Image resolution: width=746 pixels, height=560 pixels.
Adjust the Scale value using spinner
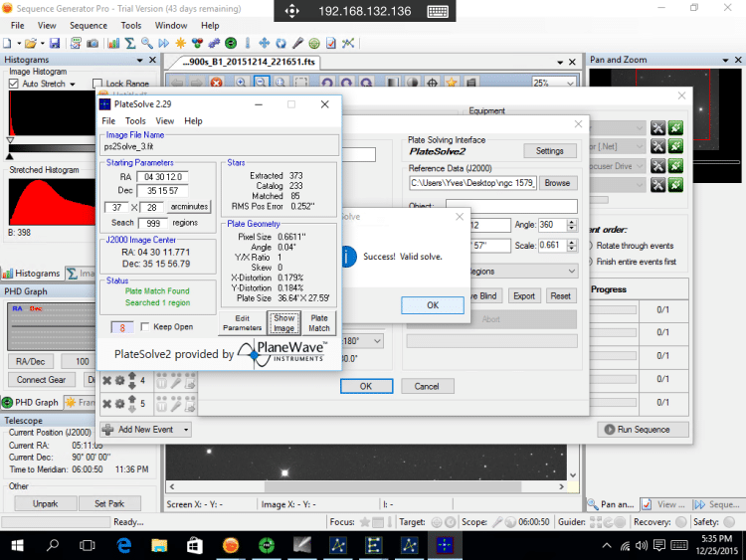pos(572,245)
